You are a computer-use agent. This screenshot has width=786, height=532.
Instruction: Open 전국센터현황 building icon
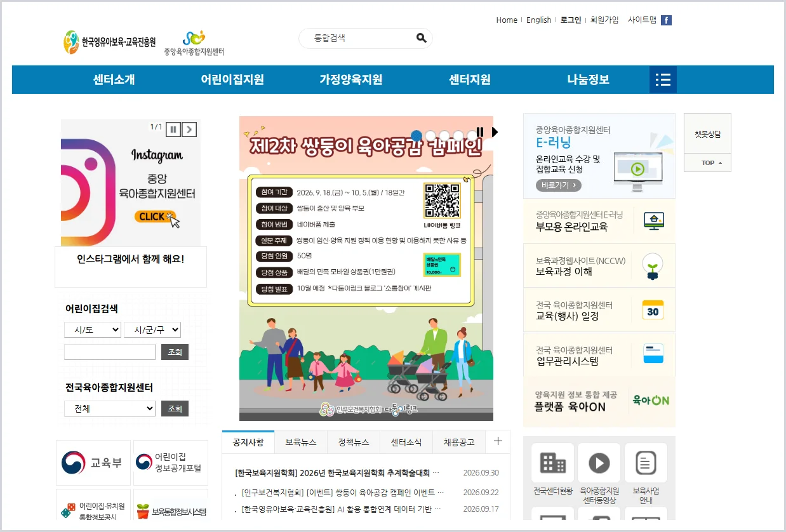(x=552, y=463)
